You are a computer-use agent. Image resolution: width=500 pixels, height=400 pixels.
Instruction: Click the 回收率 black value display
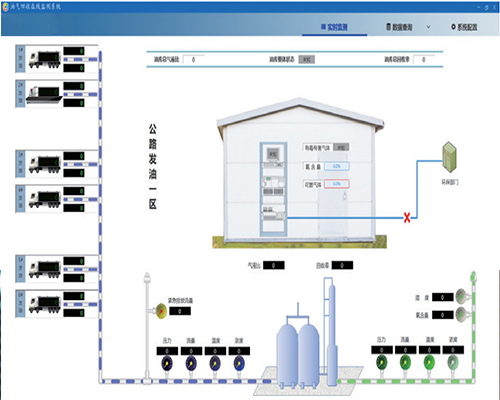tap(342, 265)
